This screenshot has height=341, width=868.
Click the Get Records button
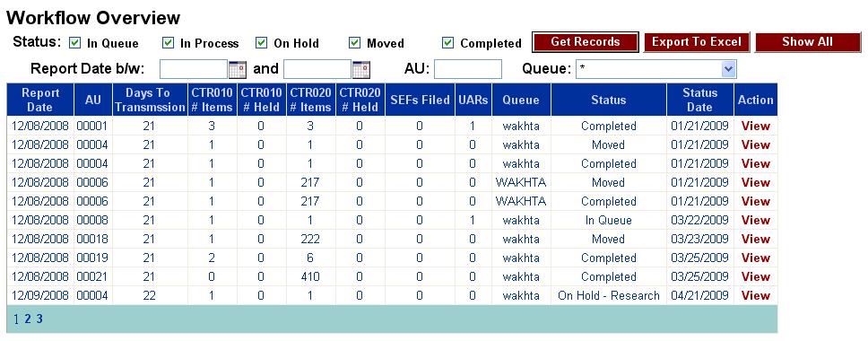(x=586, y=42)
